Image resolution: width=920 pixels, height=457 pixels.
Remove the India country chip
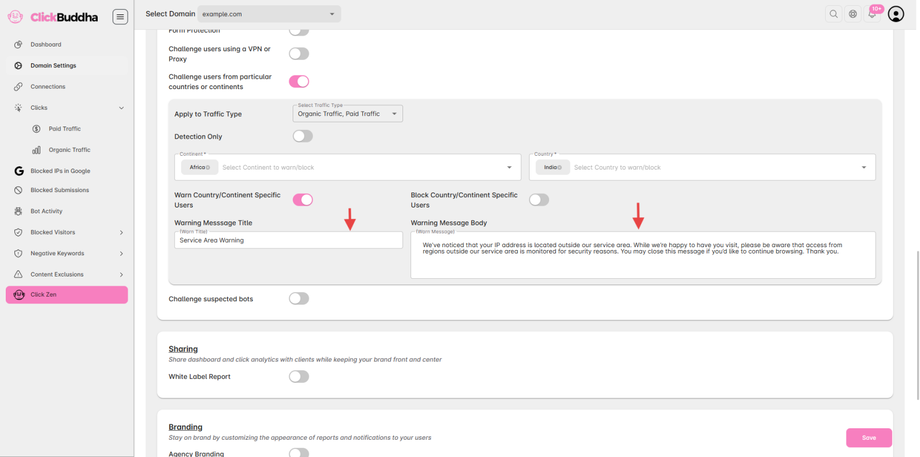[x=560, y=168]
